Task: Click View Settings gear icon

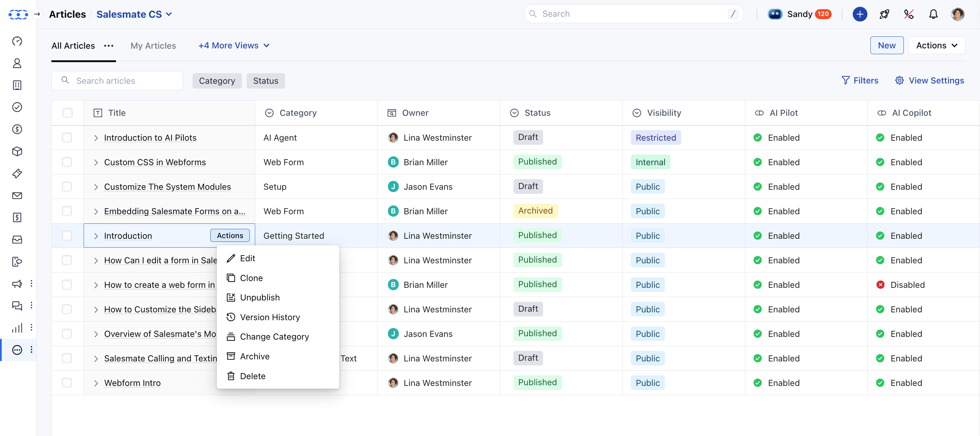Action: point(899,80)
